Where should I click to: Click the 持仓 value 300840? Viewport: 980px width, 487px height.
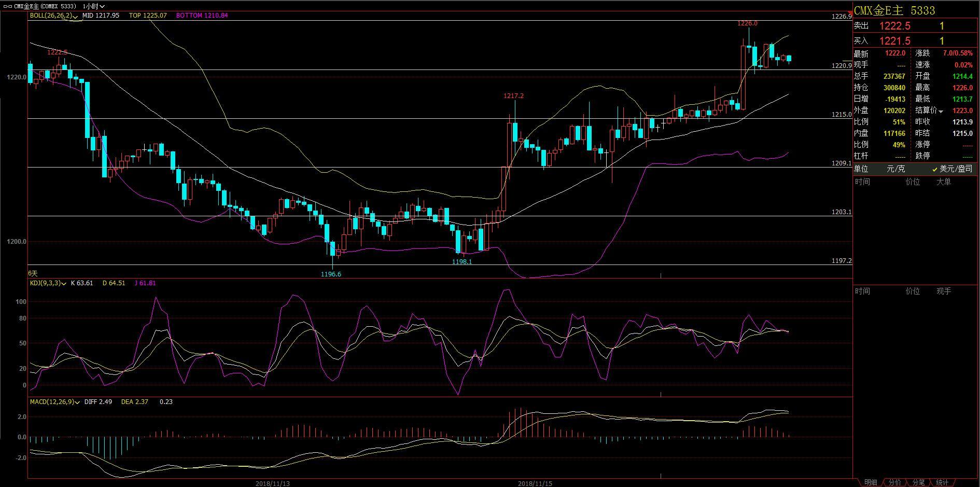tap(894, 88)
